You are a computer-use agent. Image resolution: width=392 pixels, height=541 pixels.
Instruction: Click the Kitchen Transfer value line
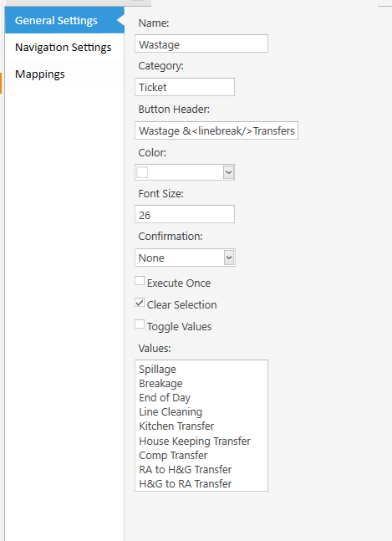click(x=176, y=426)
